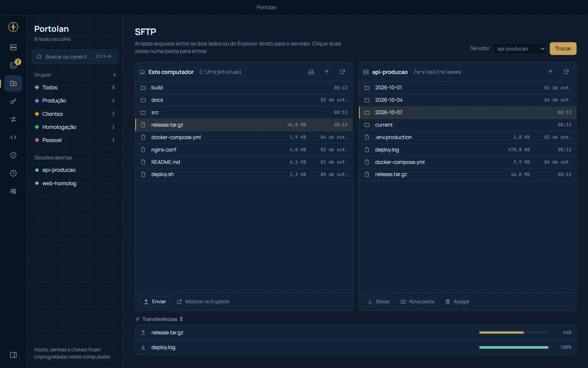Open the hosts list sidebar icon

13,47
